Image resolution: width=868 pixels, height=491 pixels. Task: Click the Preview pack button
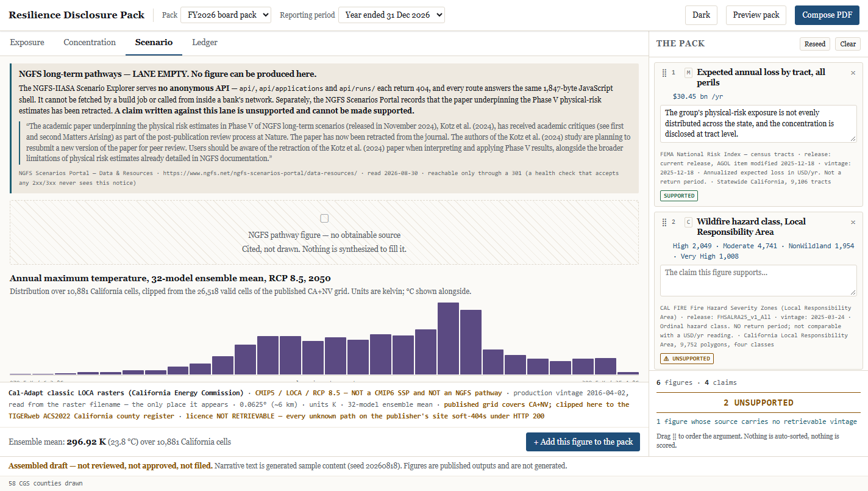pos(756,15)
